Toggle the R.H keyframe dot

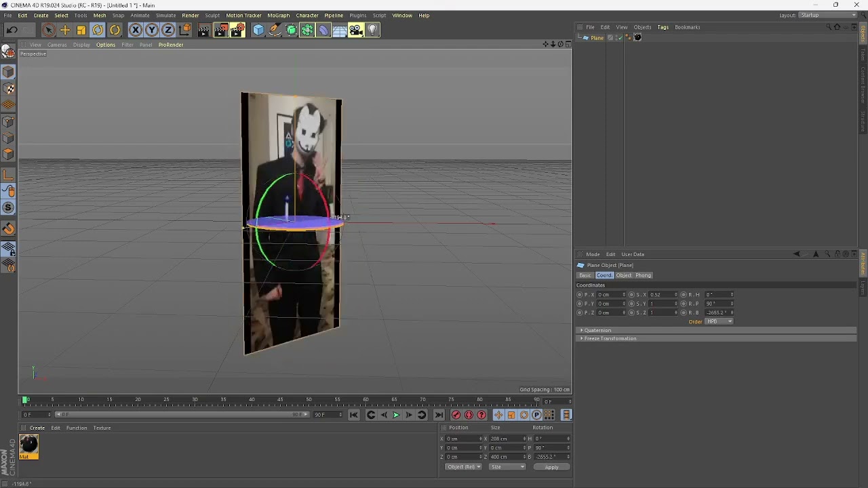click(684, 295)
